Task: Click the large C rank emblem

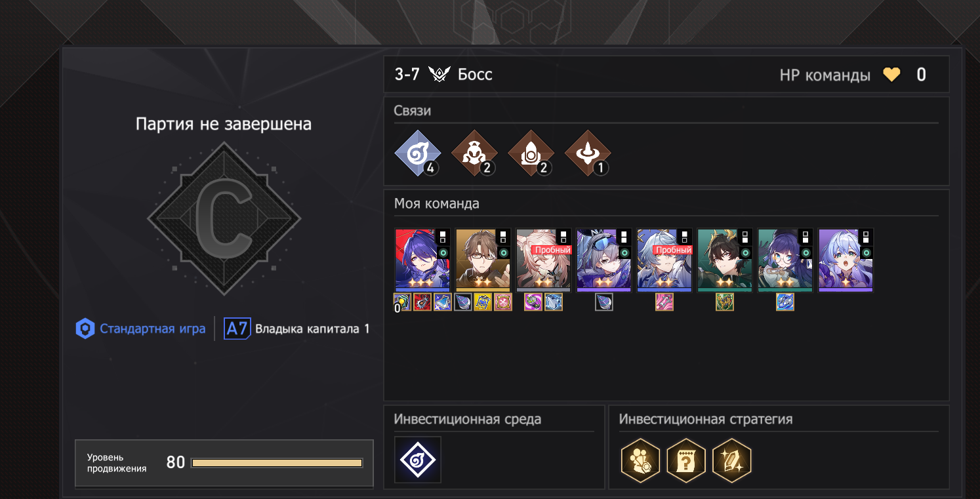Action: [x=224, y=219]
